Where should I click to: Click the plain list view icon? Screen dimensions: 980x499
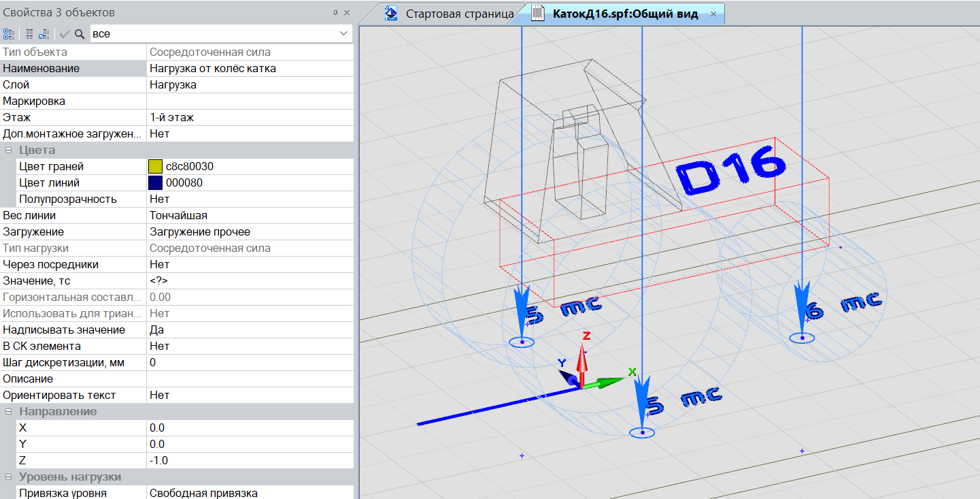coord(29,33)
